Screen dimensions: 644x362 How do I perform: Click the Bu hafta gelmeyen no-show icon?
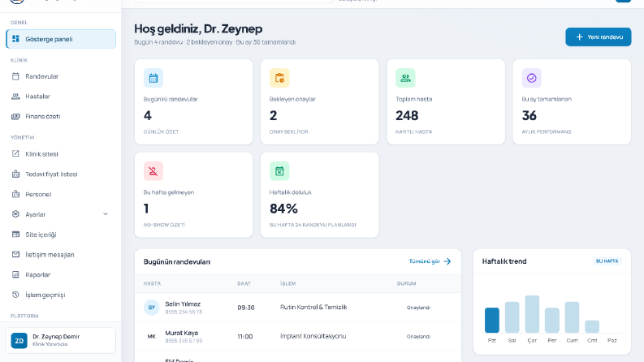coord(153,171)
